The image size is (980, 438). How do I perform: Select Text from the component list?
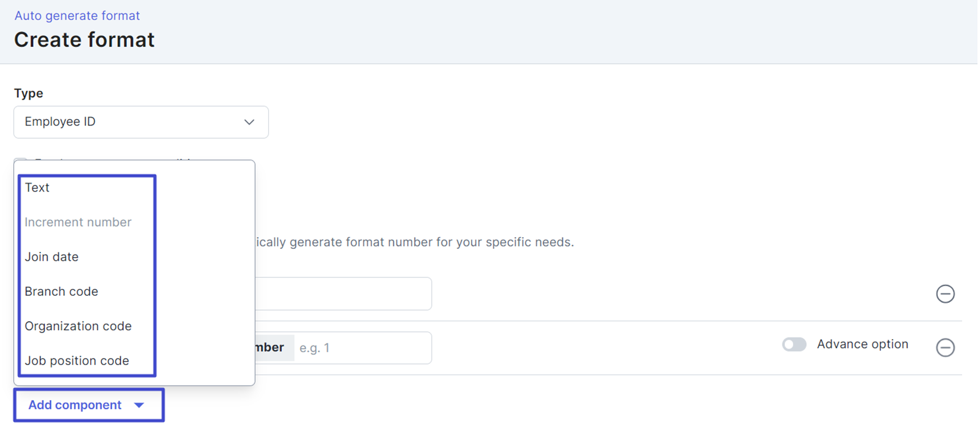click(x=37, y=187)
